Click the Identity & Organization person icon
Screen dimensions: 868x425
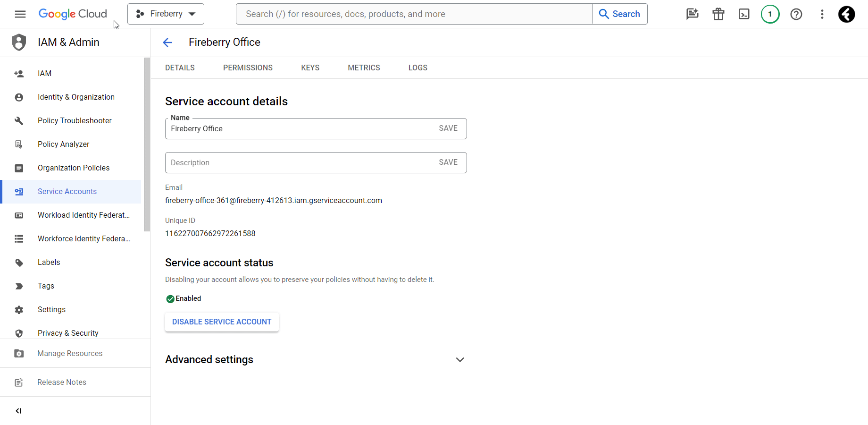19,97
